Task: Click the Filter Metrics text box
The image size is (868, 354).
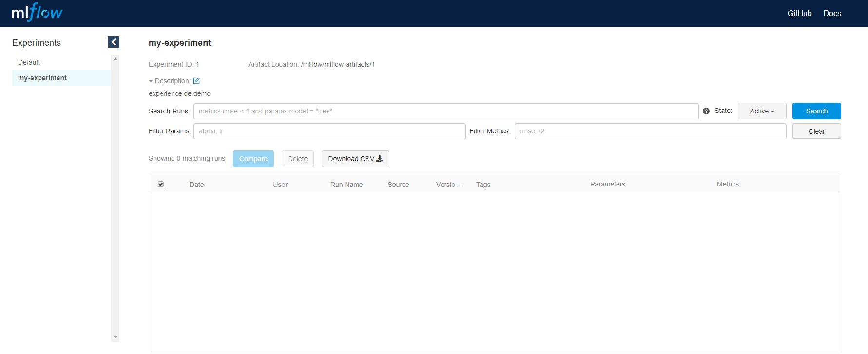Action: point(650,131)
